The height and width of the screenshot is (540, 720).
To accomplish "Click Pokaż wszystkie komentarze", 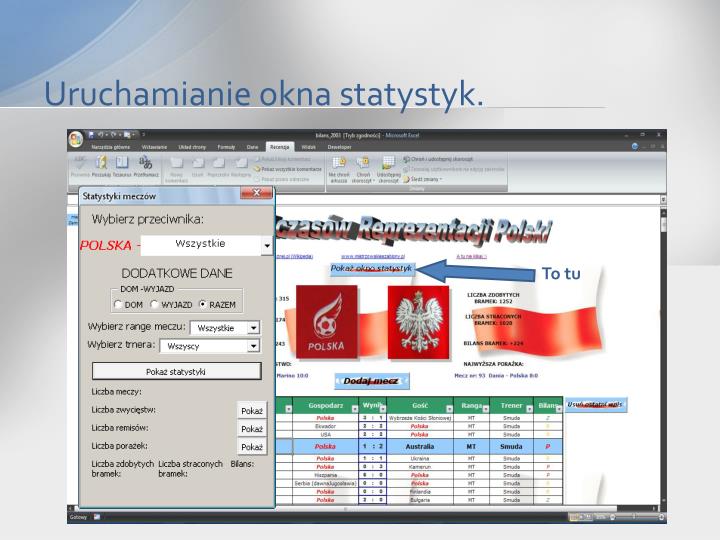I will 288,169.
